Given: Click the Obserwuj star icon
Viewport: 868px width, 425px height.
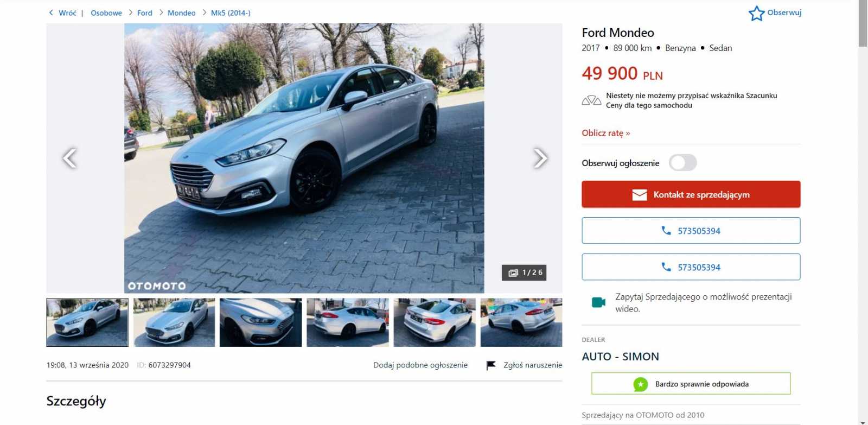Looking at the screenshot, I should [x=756, y=13].
